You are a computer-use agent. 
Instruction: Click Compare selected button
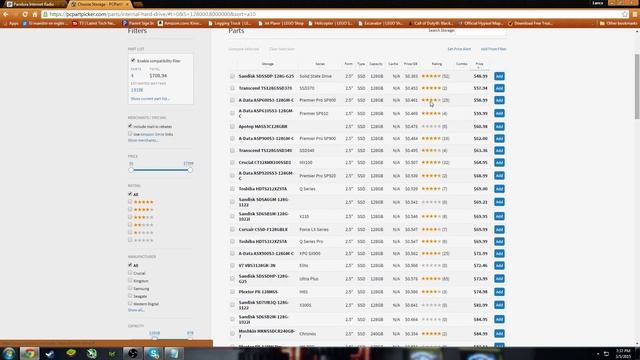(244, 49)
